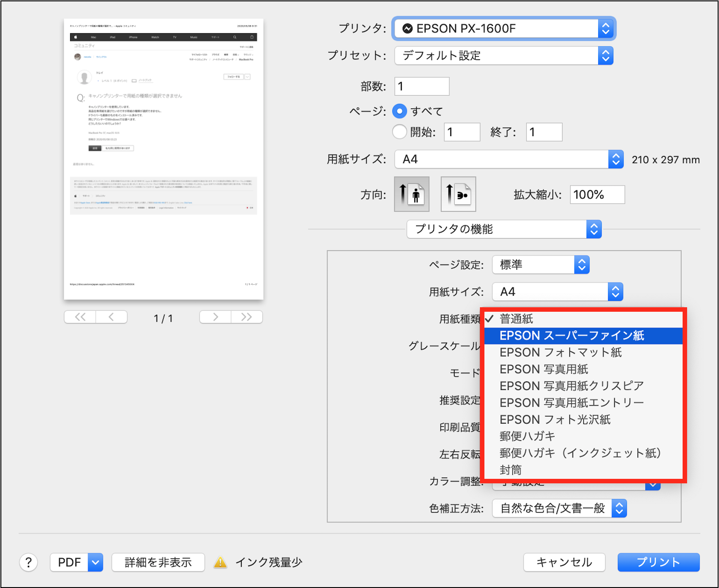Go to last page in preview
Viewport: 719px width, 588px height.
pos(247,317)
